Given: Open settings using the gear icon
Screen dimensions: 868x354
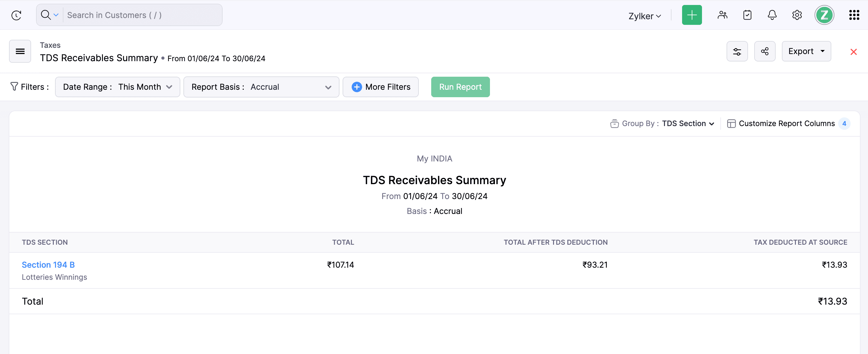Looking at the screenshot, I should (796, 15).
